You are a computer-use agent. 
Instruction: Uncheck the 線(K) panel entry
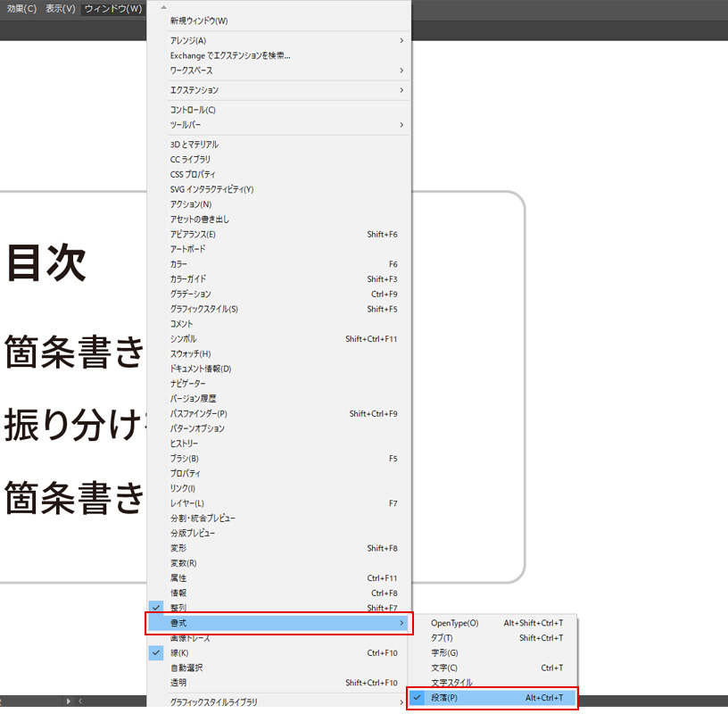click(278, 652)
